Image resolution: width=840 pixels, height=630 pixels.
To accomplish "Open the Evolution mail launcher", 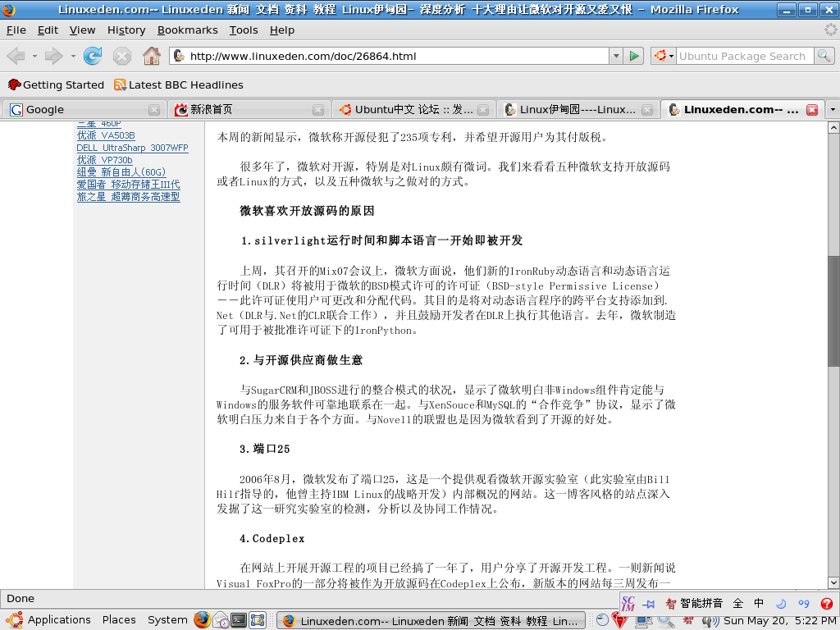I will tap(221, 620).
